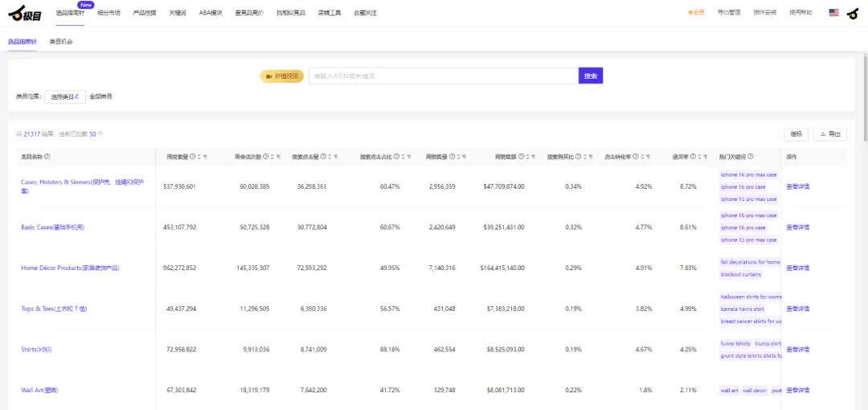Click help icon beside 点击转化率 header

tap(636, 157)
